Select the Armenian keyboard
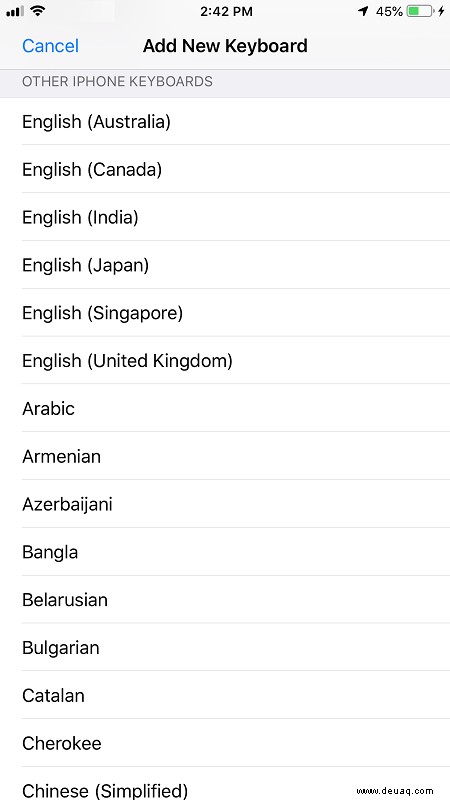The image size is (450, 800). (x=225, y=456)
